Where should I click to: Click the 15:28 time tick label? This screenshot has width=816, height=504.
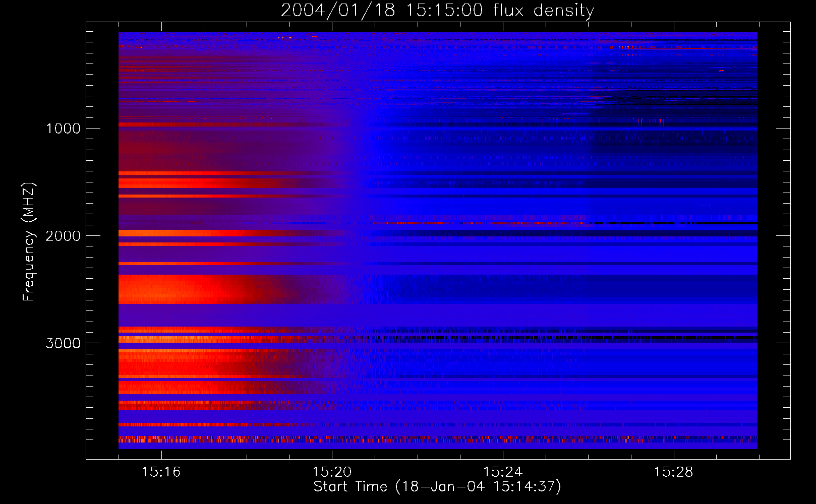674,472
